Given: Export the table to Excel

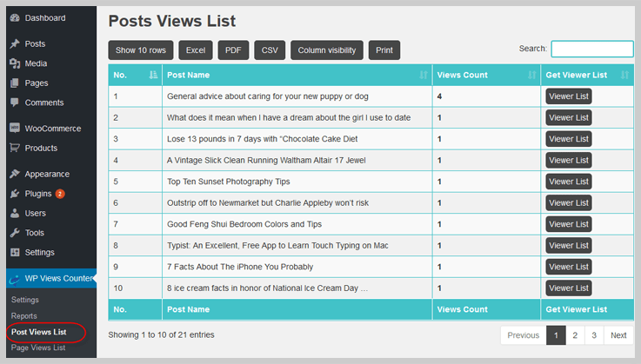Looking at the screenshot, I should pyautogui.click(x=196, y=50).
